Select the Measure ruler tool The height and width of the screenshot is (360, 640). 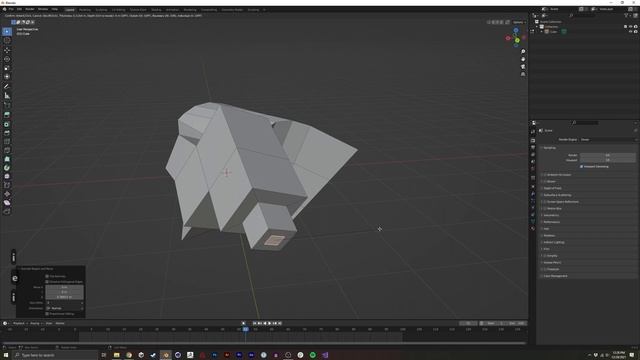7,96
